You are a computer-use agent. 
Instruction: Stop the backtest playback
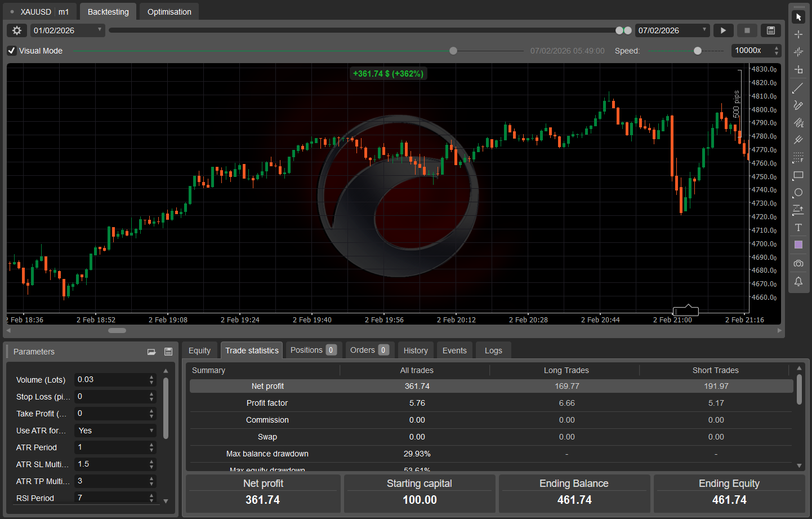tap(747, 30)
